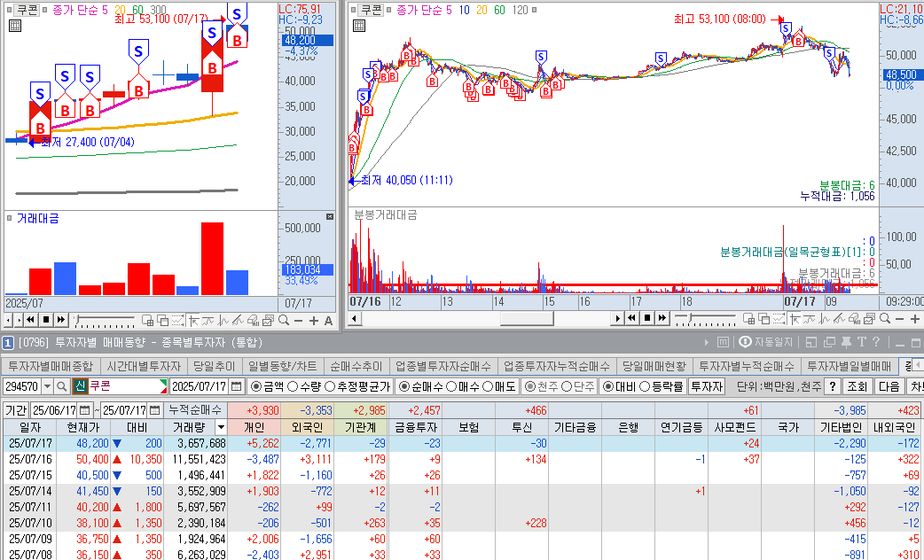This screenshot has width=924, height=560.
Task: Click rewind button in left chart toolbar
Action: coord(31,320)
